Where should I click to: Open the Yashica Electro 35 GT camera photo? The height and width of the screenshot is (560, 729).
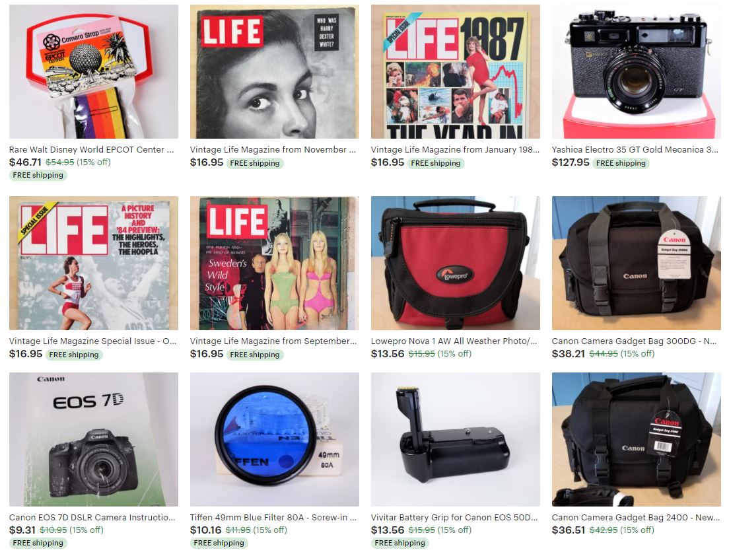point(636,71)
